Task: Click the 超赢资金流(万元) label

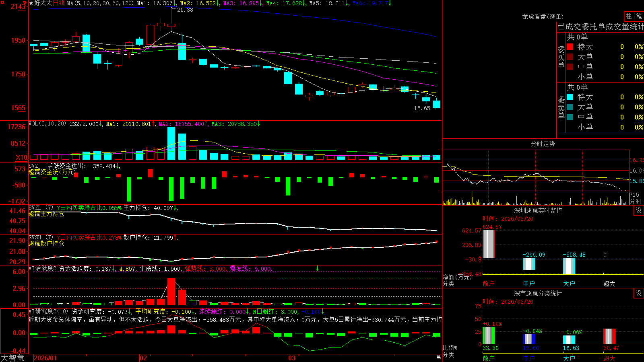Action: tap(52, 172)
